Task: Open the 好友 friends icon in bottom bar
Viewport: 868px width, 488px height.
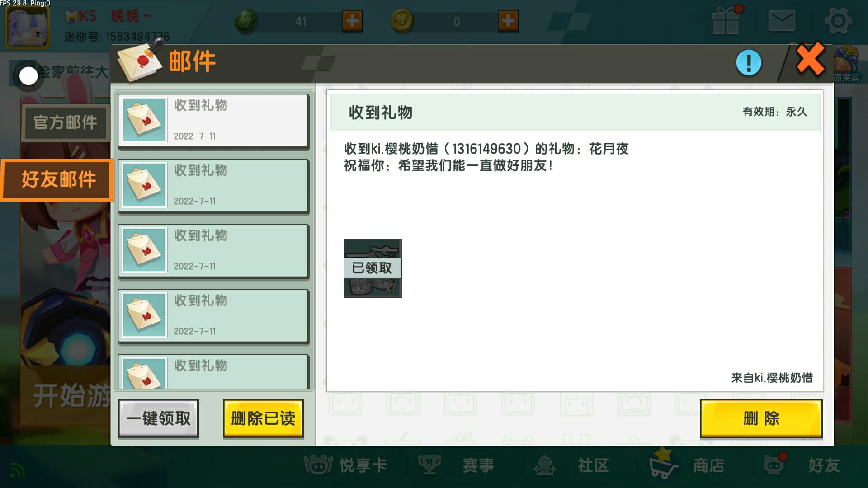Action: pos(774,464)
